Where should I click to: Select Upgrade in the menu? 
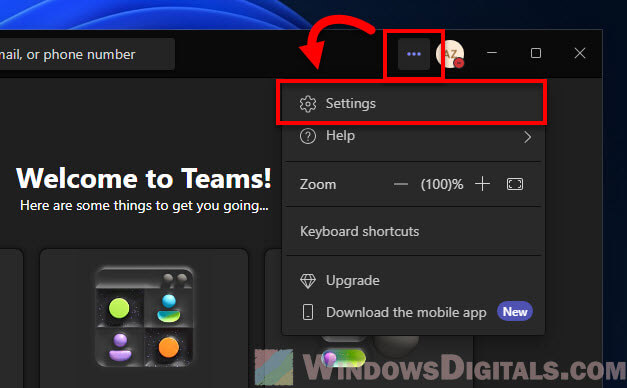click(x=413, y=280)
